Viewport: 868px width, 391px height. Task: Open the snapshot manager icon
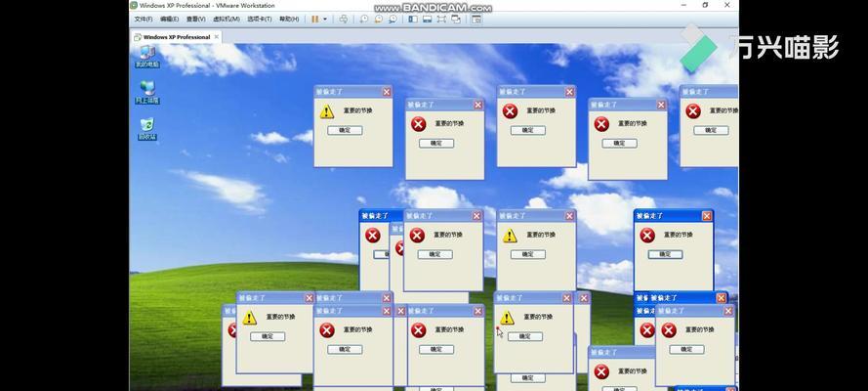393,19
